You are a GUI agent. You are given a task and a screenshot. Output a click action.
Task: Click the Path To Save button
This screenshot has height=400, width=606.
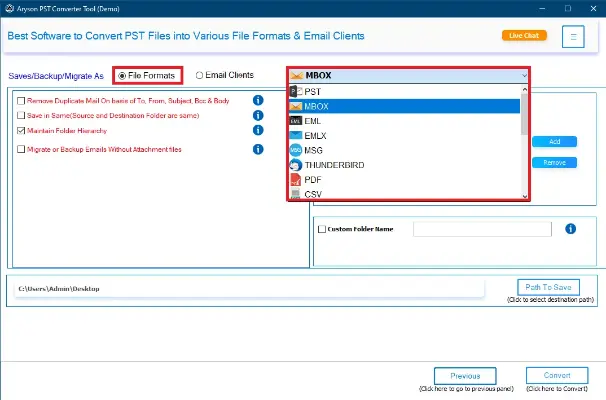pos(548,287)
